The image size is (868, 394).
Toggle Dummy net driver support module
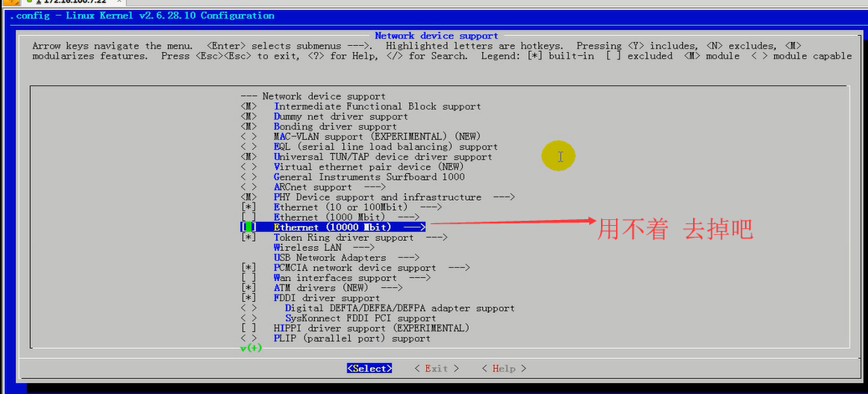(249, 117)
